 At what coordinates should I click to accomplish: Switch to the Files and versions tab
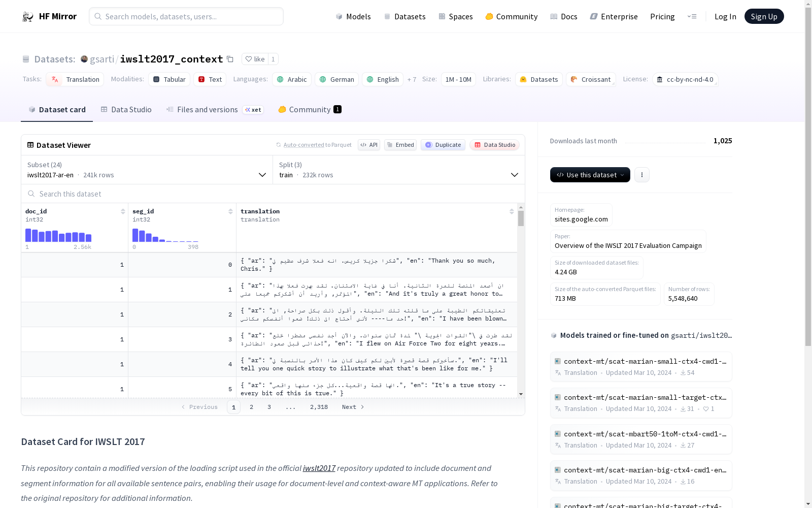coord(215,110)
